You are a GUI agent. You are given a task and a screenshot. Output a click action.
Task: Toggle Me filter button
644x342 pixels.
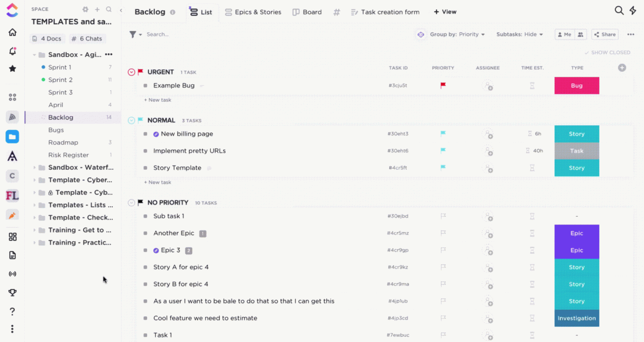[x=564, y=35]
